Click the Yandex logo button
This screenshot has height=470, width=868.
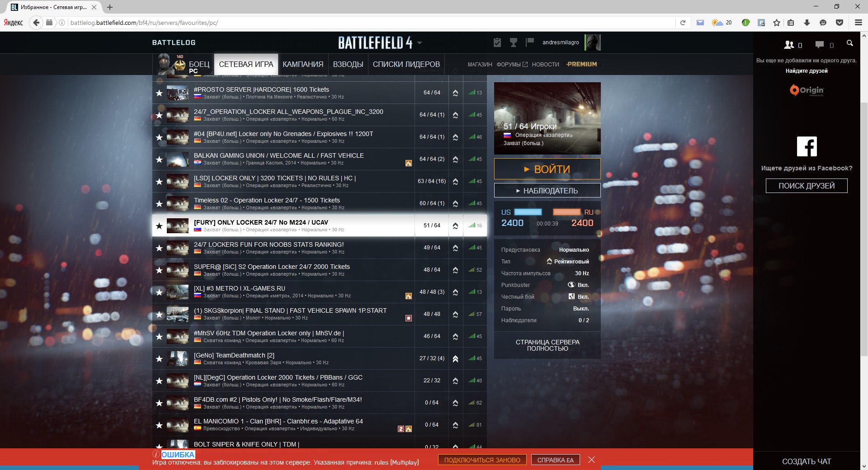13,23
